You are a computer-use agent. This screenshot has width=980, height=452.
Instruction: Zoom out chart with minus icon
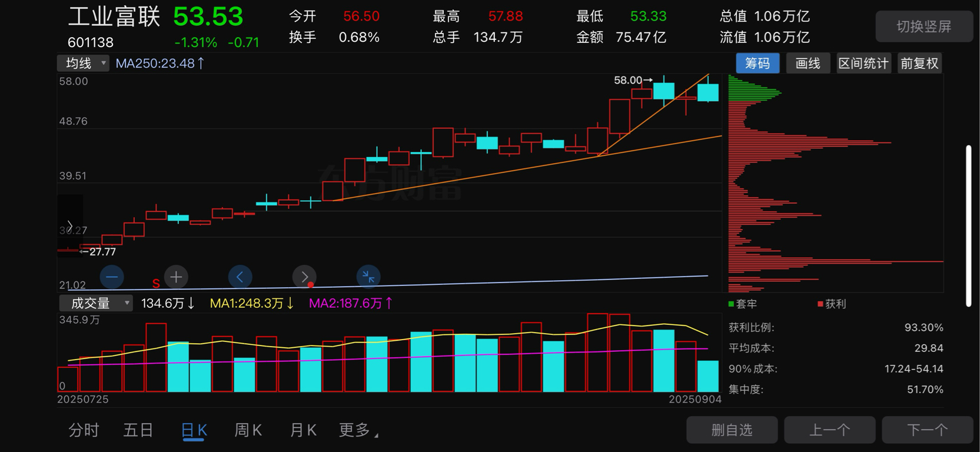pos(112,277)
